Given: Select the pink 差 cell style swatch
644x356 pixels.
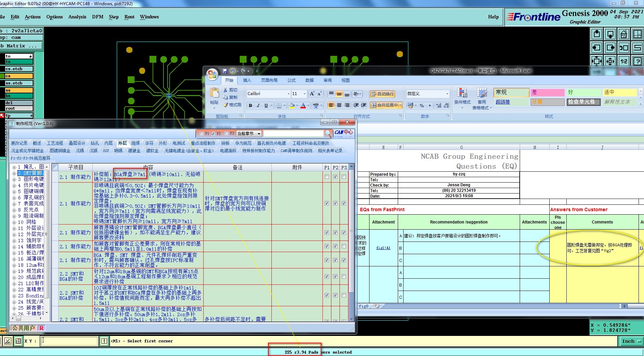Looking at the screenshot, I should tap(547, 92).
